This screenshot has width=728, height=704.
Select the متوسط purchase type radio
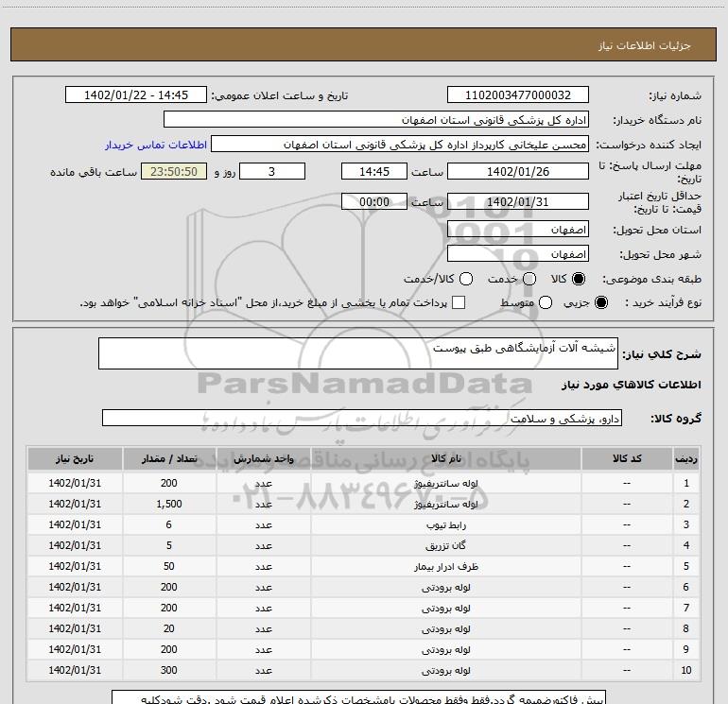click(x=546, y=302)
